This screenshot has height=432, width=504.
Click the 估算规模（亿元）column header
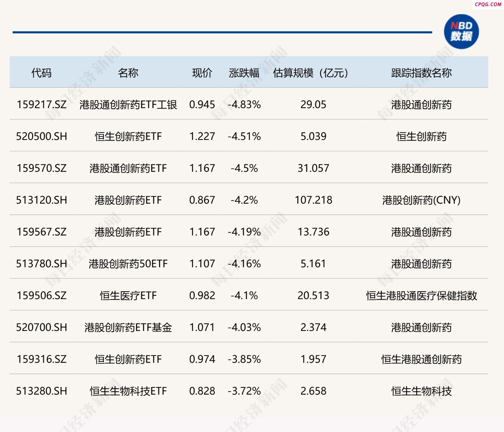pos(313,73)
